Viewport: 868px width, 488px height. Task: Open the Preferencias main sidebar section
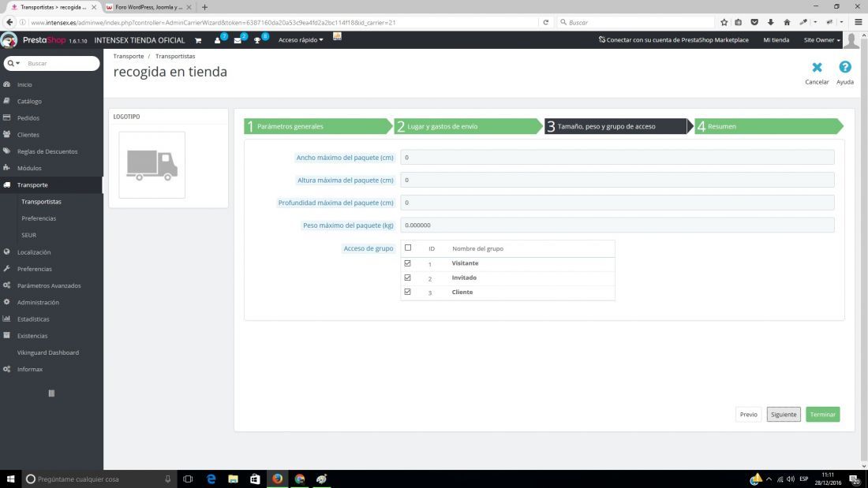tap(34, 269)
